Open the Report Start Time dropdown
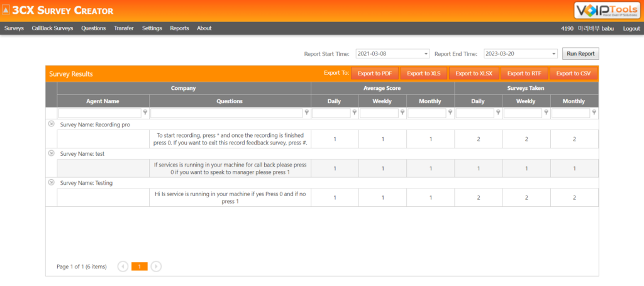Screen dimensions: 644x286 pos(426,54)
